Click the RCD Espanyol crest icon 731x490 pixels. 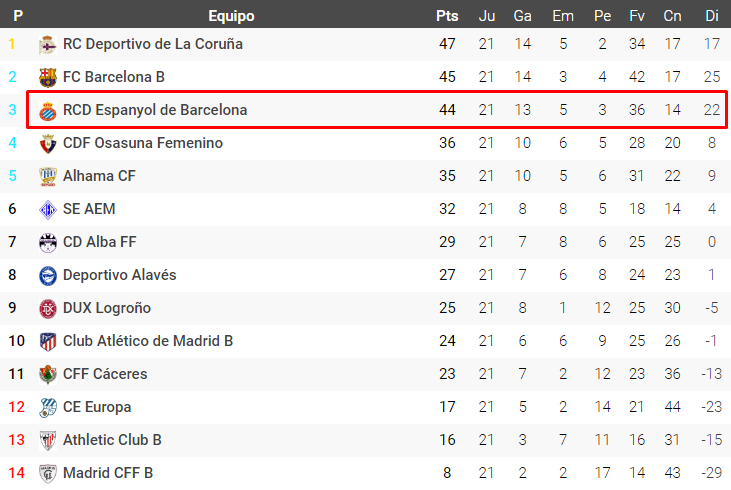pyautogui.click(x=48, y=110)
